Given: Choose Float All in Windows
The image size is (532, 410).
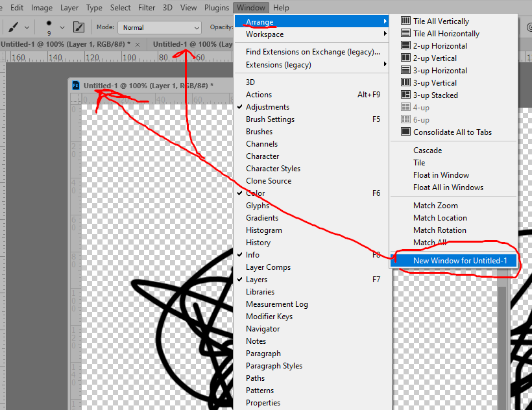Looking at the screenshot, I should pyautogui.click(x=453, y=187).
